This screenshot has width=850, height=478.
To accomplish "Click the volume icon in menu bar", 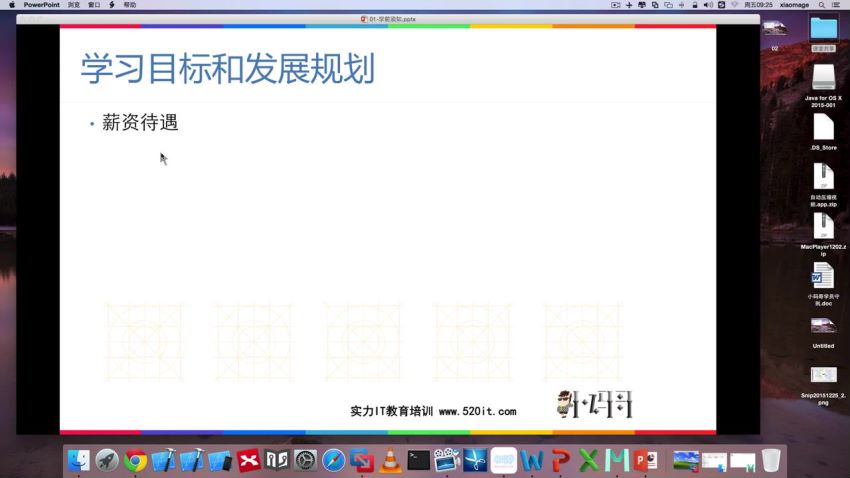I will click(708, 5).
